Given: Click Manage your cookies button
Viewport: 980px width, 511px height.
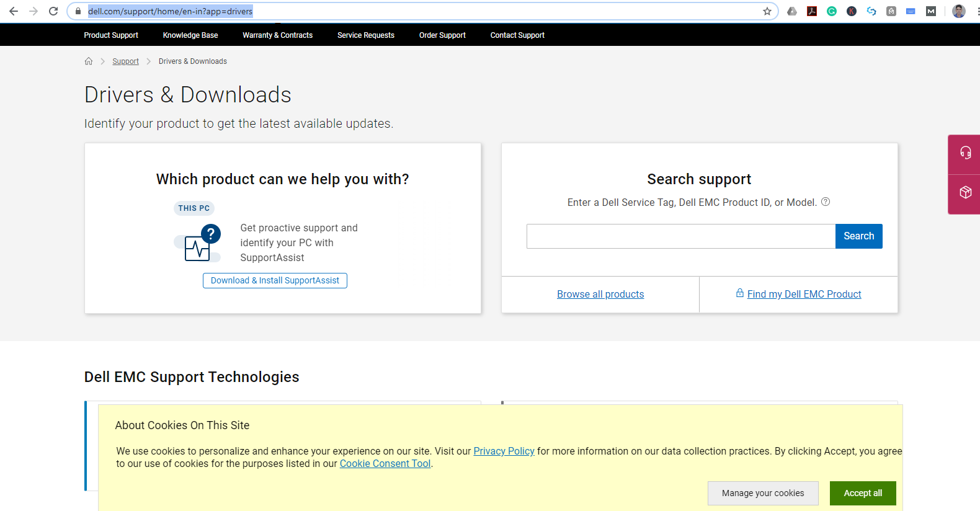Looking at the screenshot, I should tap(763, 493).
